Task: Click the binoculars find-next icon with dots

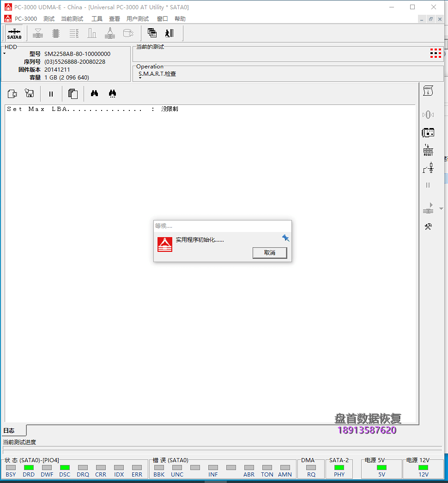Action: tap(112, 94)
